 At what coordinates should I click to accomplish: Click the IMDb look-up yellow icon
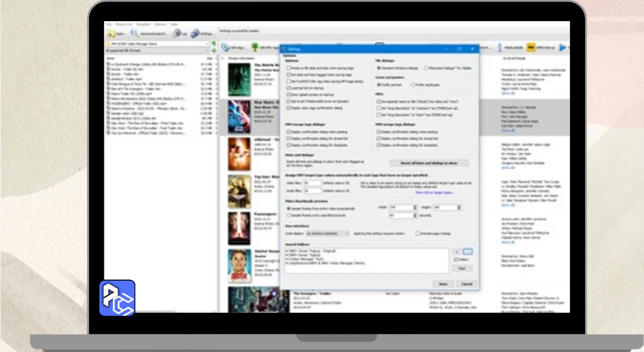[531, 48]
